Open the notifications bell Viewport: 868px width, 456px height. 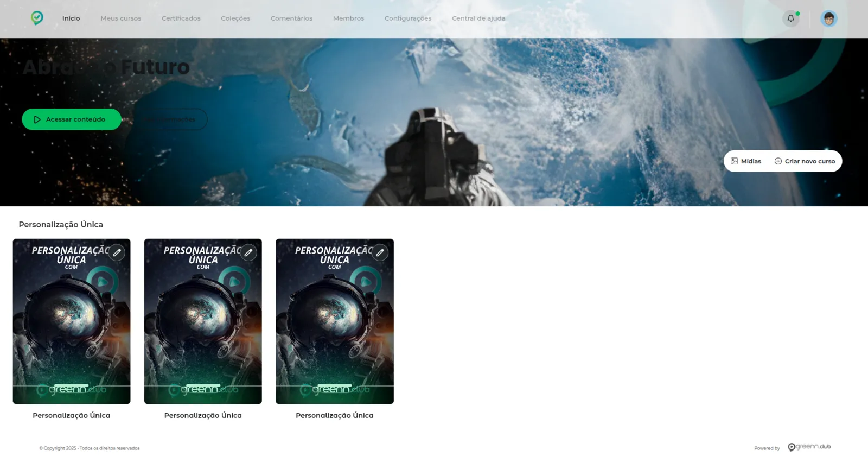791,18
